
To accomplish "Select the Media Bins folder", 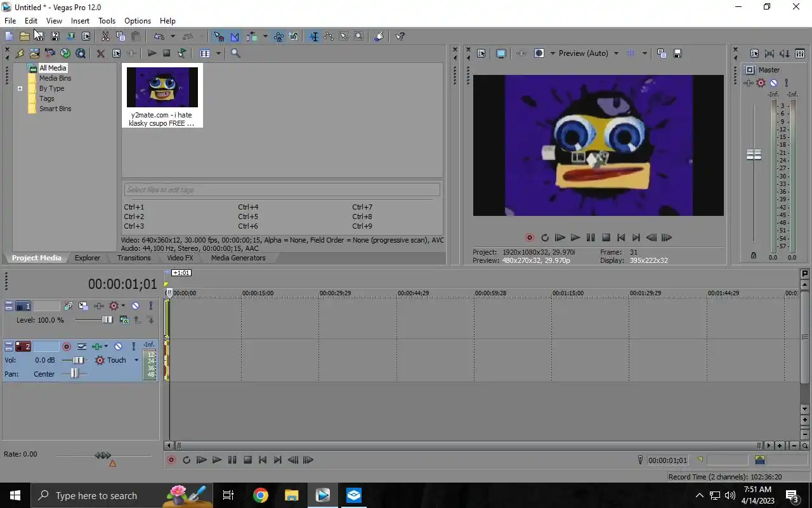I will point(55,78).
